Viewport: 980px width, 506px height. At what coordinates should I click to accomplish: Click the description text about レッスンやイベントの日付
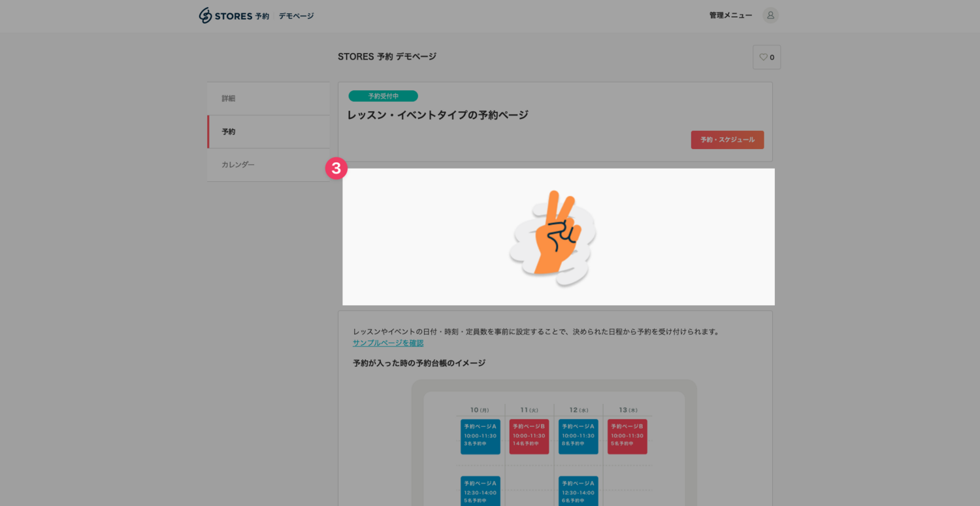click(536, 331)
